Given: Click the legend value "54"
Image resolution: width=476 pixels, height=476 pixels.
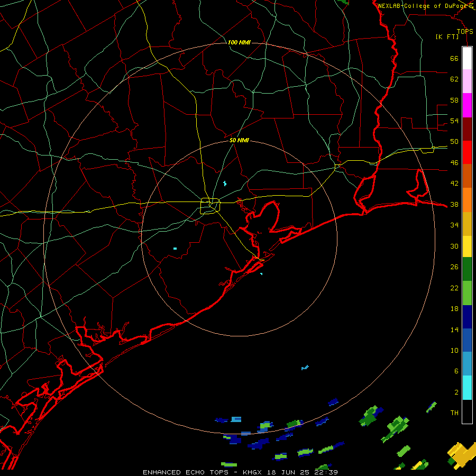Looking at the screenshot, I should 454,121.
